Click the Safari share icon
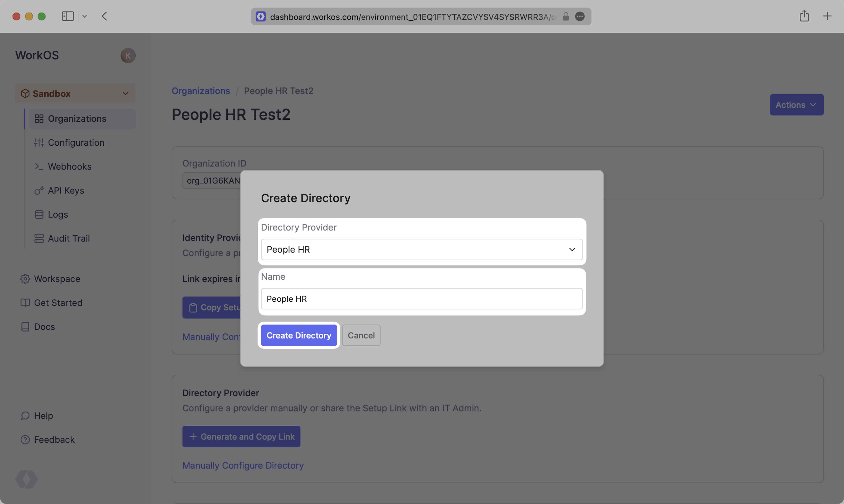 pos(804,16)
